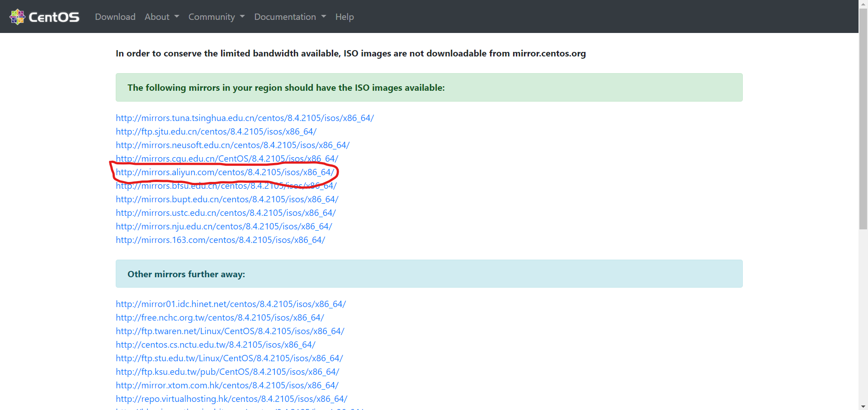The image size is (868, 410).
Task: Click the 'mirrors in your region' banner text
Action: click(x=286, y=88)
